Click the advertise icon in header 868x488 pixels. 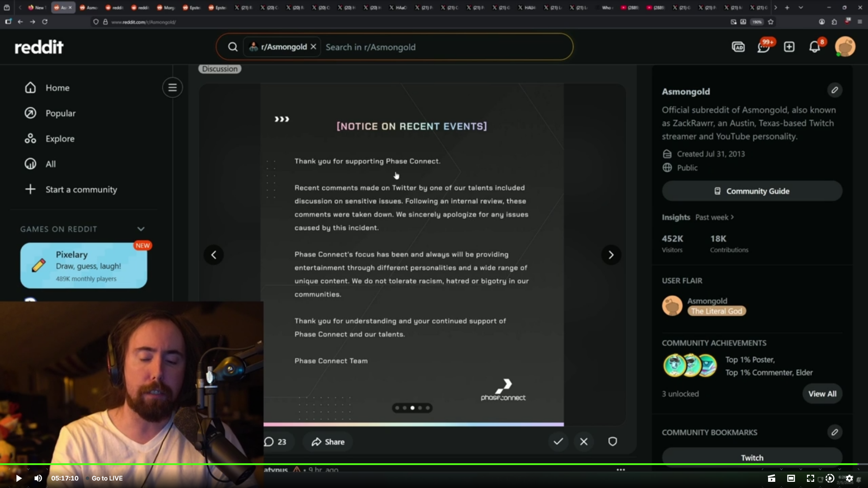[738, 47]
